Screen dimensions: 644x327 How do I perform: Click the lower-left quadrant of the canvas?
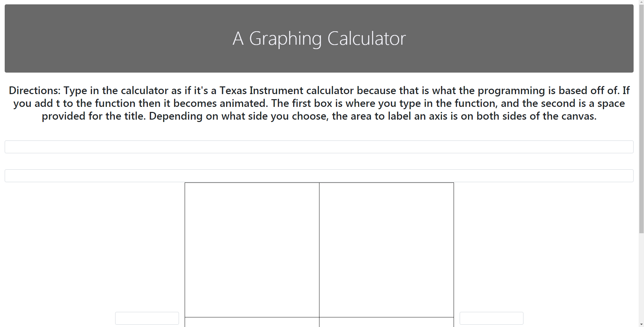[x=252, y=323]
